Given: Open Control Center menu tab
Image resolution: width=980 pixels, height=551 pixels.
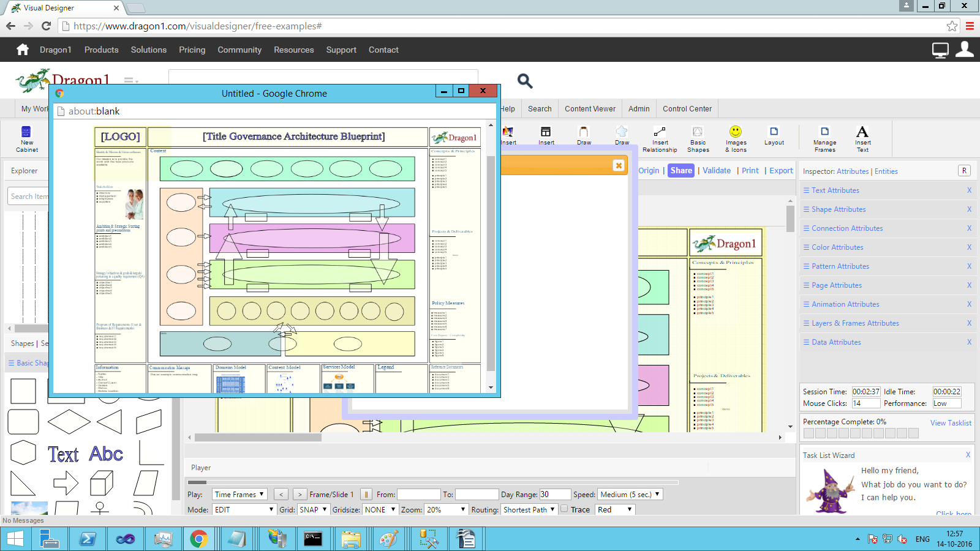Looking at the screenshot, I should pos(687,108).
